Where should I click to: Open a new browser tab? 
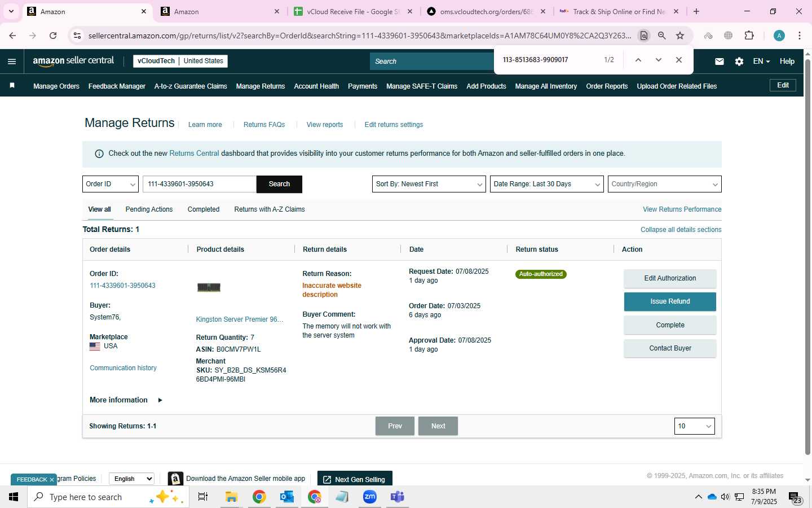[696, 11]
